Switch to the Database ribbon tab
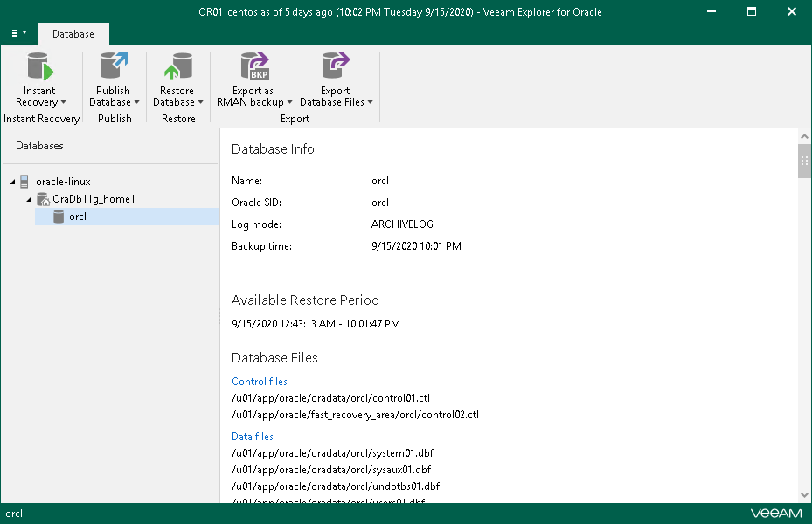812x524 pixels. [x=73, y=33]
